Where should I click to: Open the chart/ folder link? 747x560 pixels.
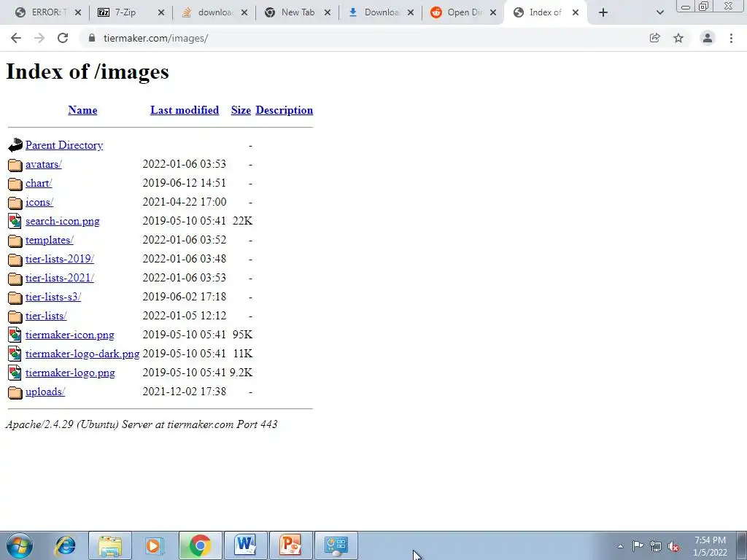tap(39, 183)
